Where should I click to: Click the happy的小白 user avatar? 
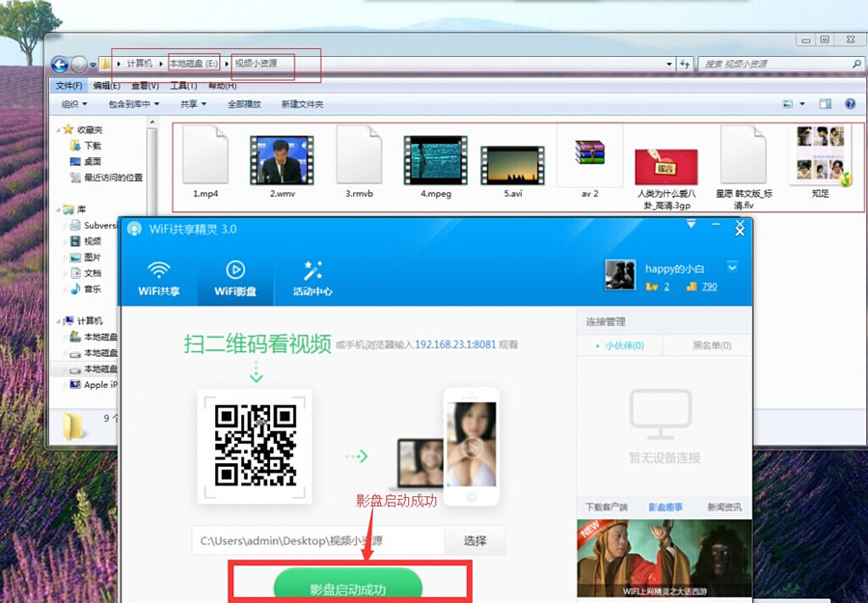pyautogui.click(x=620, y=275)
